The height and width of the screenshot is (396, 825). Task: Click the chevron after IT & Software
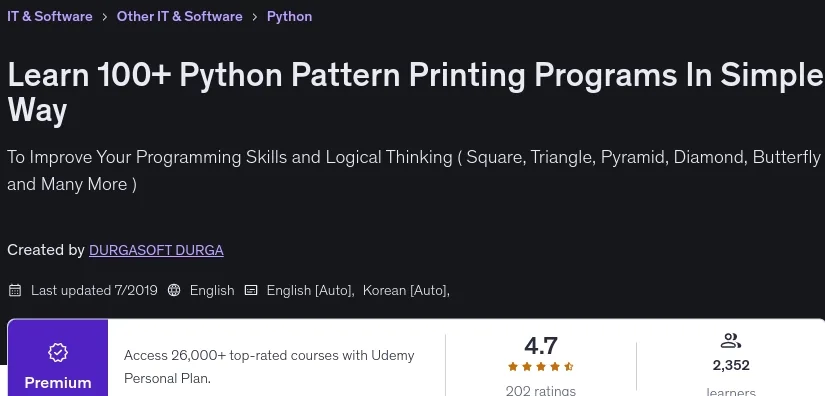[105, 17]
